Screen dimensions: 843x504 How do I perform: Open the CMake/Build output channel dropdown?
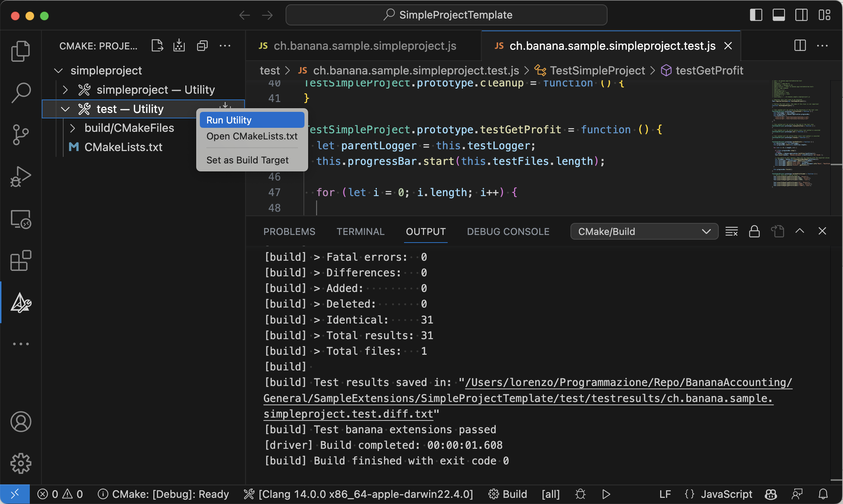coord(644,231)
